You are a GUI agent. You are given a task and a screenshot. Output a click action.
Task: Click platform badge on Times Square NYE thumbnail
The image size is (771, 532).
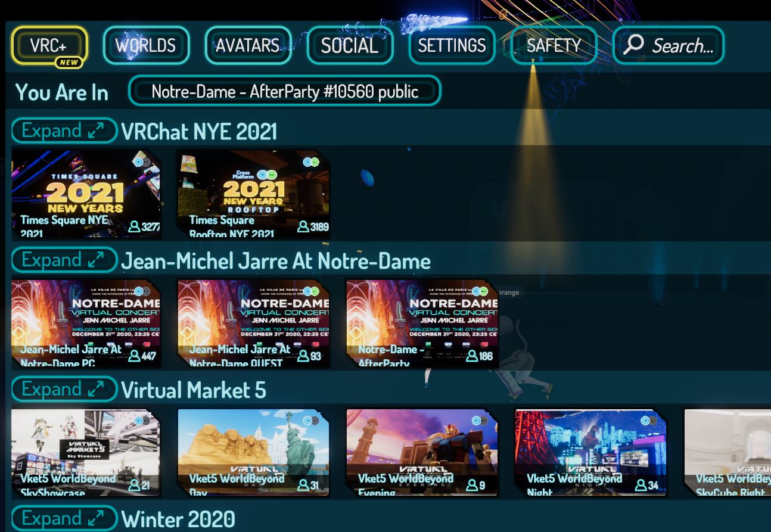coord(142,161)
